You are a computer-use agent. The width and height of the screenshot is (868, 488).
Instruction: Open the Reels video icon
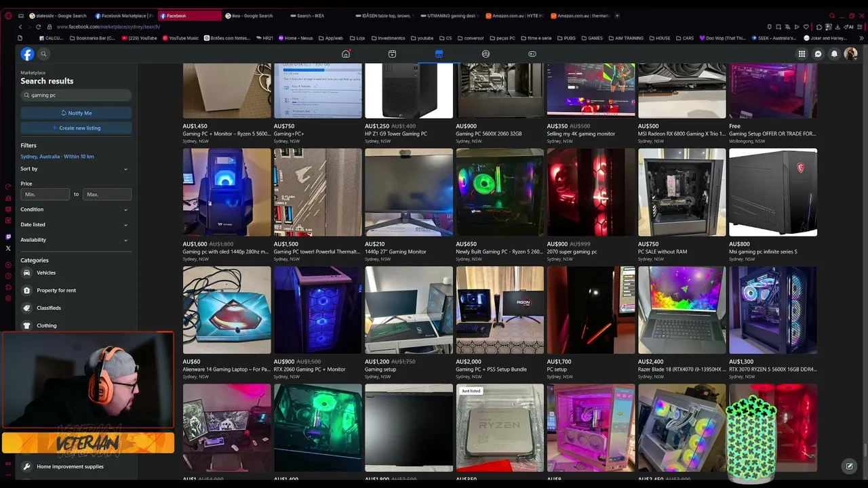pyautogui.click(x=392, y=54)
